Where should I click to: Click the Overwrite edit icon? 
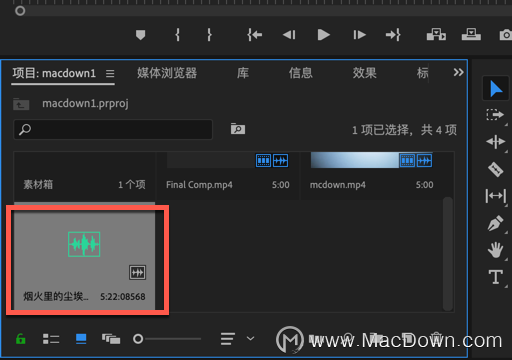471,34
